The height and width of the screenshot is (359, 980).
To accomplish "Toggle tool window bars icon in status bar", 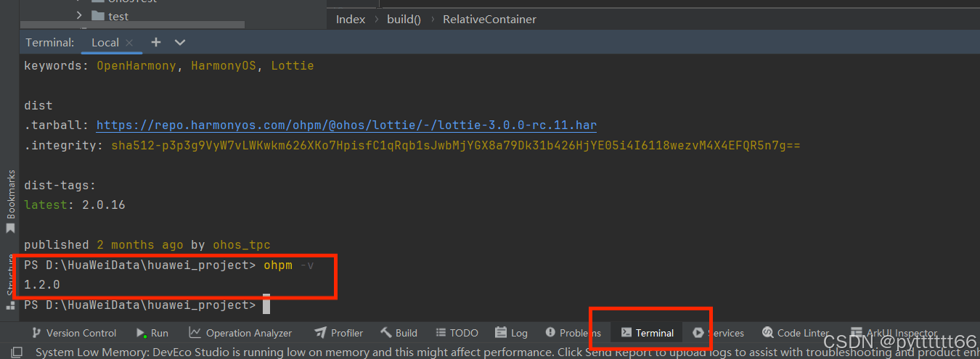I will (x=17, y=352).
